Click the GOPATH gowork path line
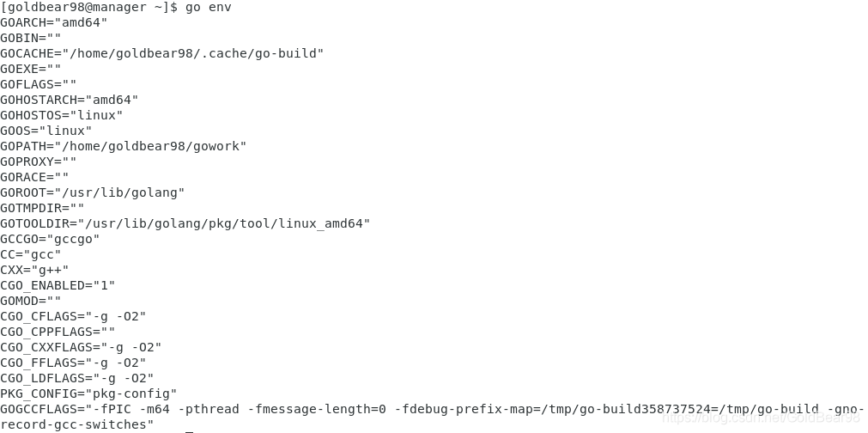Viewport: 868px width, 433px height. [123, 146]
